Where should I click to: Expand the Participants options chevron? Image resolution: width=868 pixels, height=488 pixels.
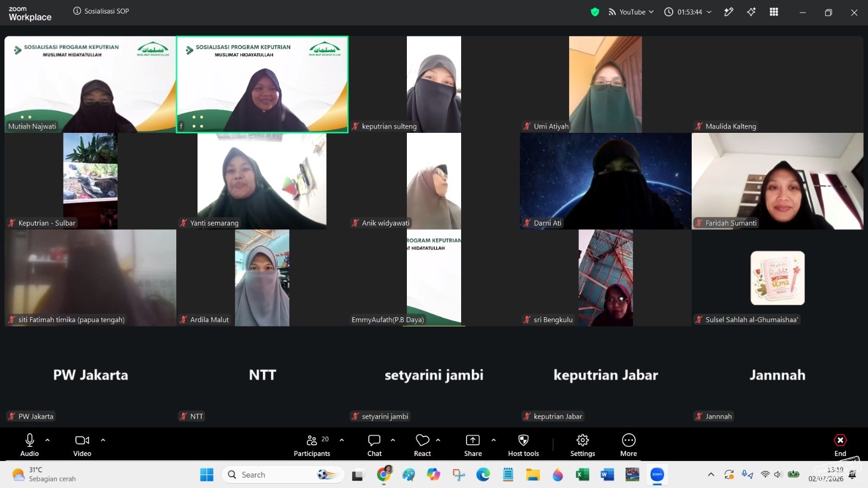coord(342,440)
